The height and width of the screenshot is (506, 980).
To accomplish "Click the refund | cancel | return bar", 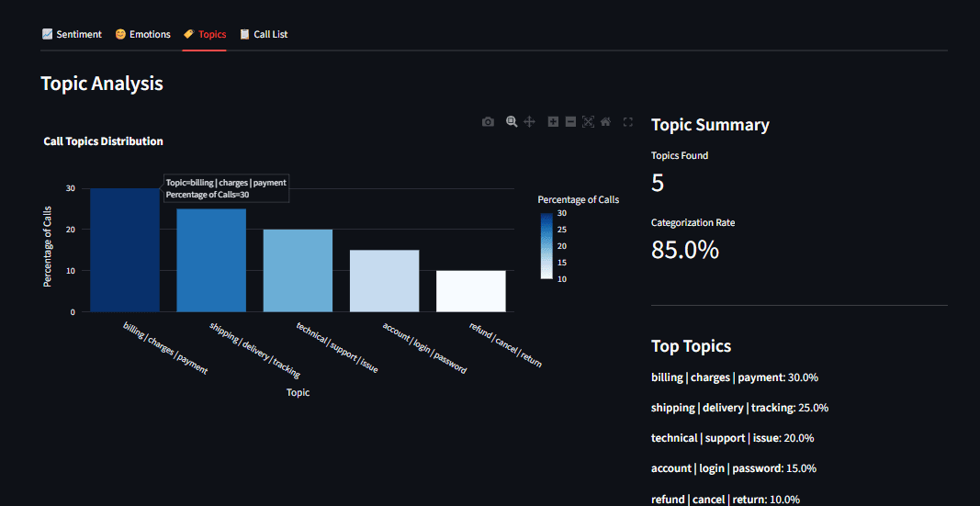I will 470,291.
